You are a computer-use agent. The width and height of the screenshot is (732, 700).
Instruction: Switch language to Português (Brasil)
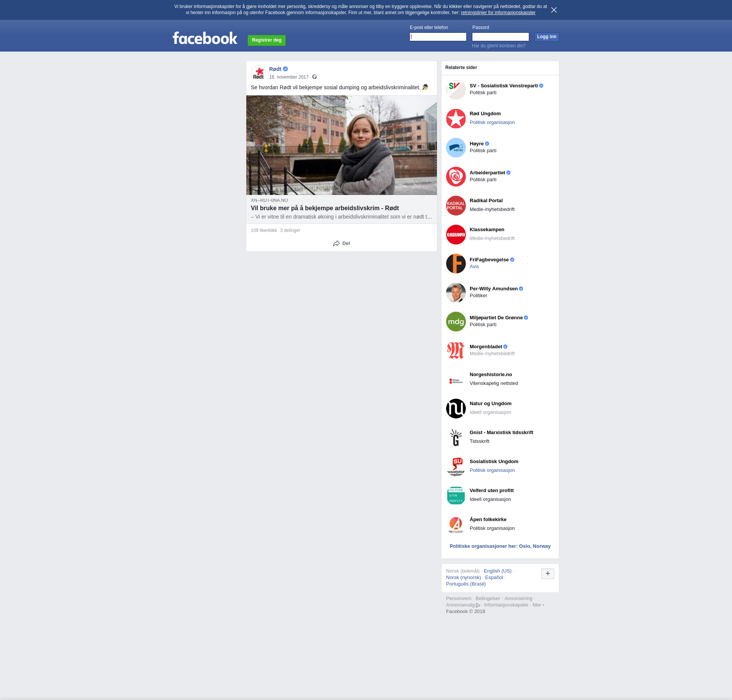(466, 584)
